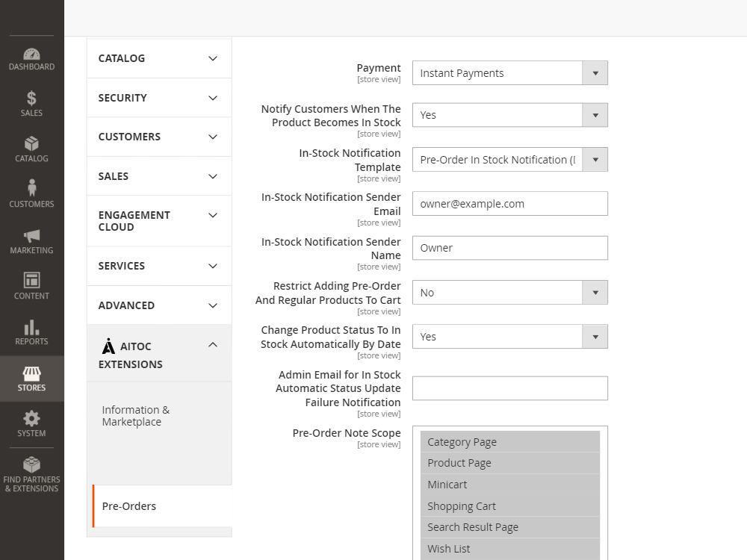This screenshot has width=747, height=560.
Task: Click the Admin Email failure notification field
Action: (509, 388)
